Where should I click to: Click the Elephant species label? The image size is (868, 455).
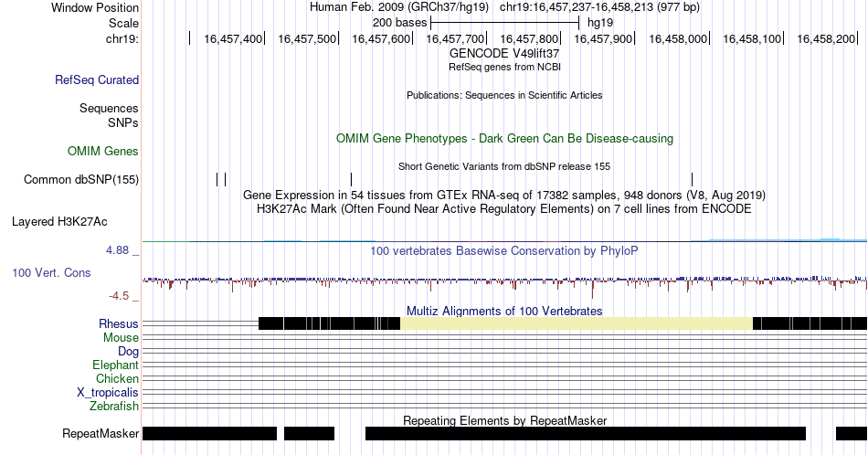[115, 365]
